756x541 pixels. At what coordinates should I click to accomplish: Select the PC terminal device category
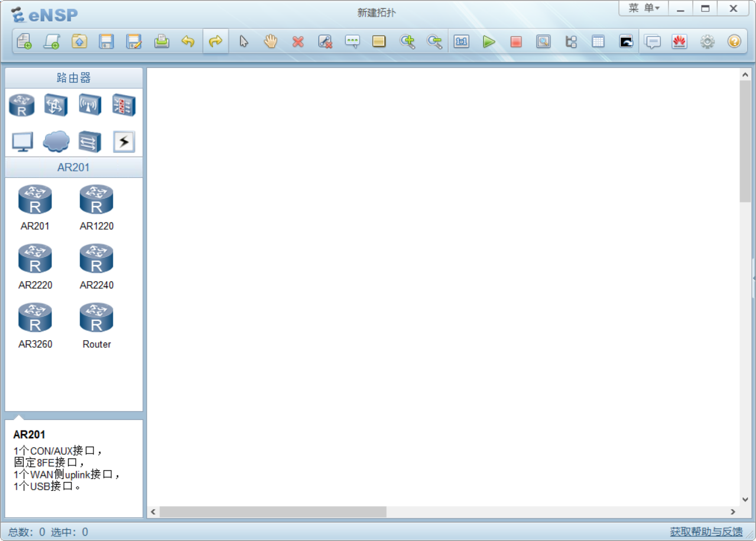(x=22, y=142)
